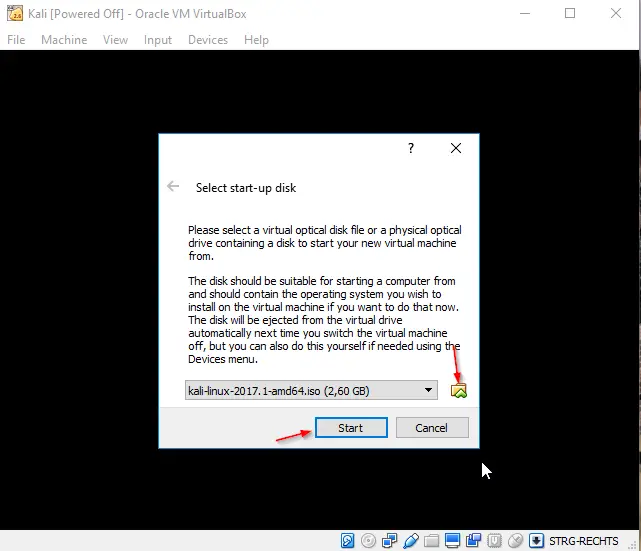Click the display monitor indicator in status bar
The width and height of the screenshot is (641, 551).
[x=452, y=540]
